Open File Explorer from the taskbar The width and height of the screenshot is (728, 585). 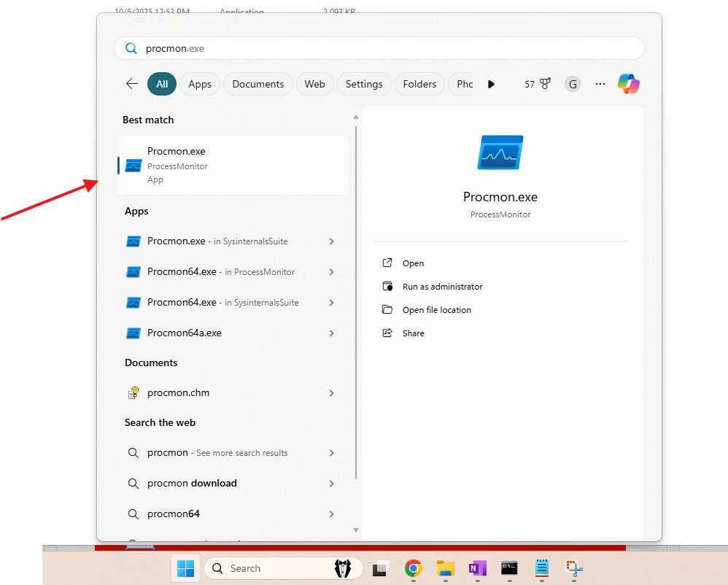(x=446, y=568)
